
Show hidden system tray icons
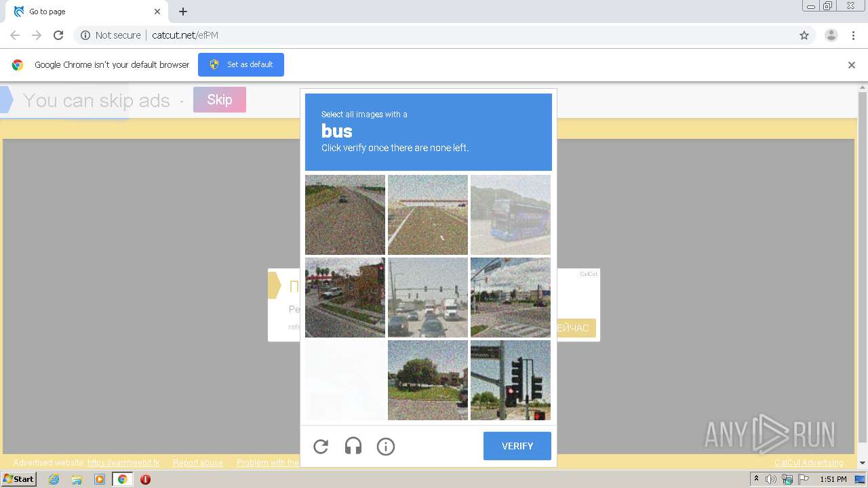(x=757, y=479)
